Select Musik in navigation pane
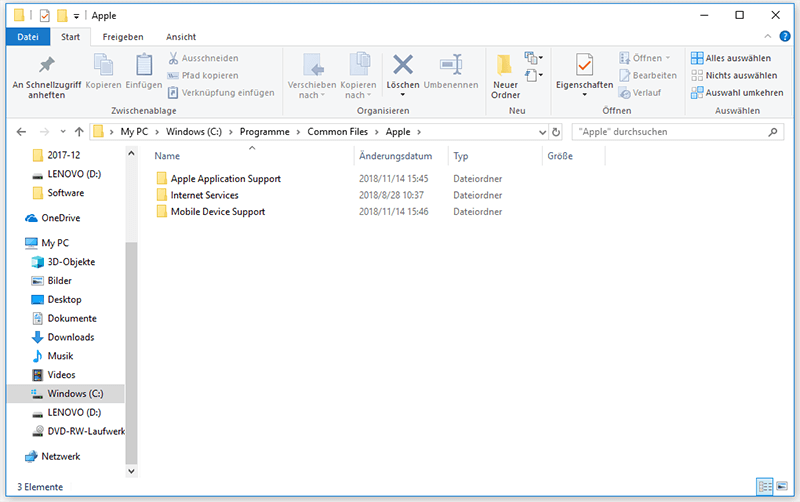Viewport: 800px width, 502px height. pos(53,356)
